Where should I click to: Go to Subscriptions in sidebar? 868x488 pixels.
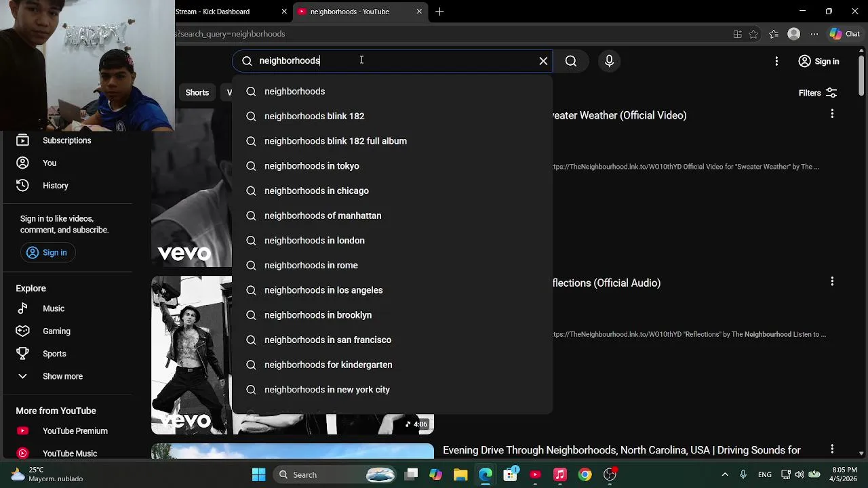click(x=66, y=140)
